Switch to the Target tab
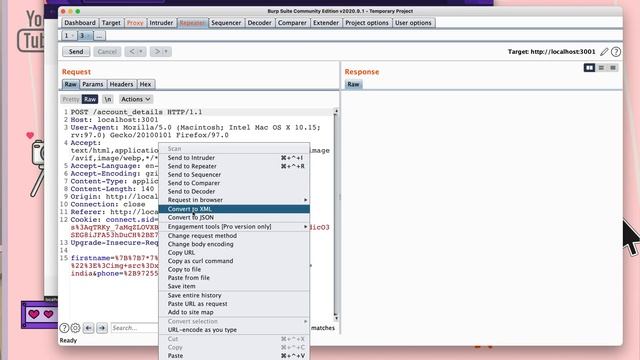 coord(111,23)
